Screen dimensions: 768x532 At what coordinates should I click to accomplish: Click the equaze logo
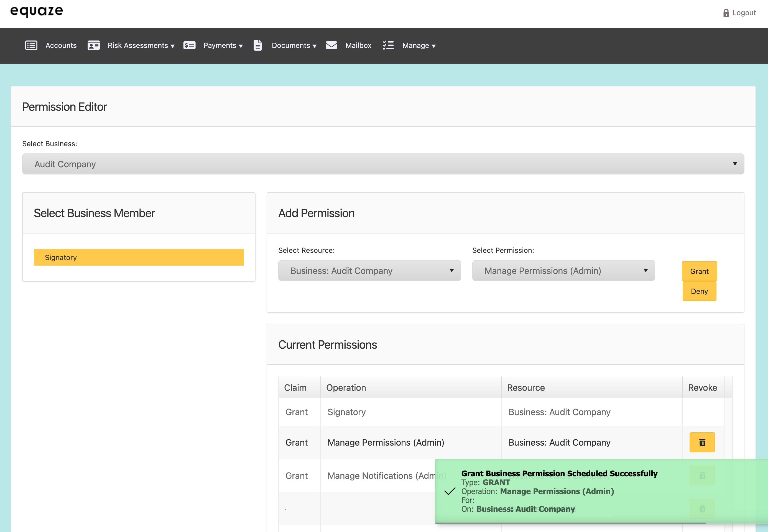tap(37, 11)
